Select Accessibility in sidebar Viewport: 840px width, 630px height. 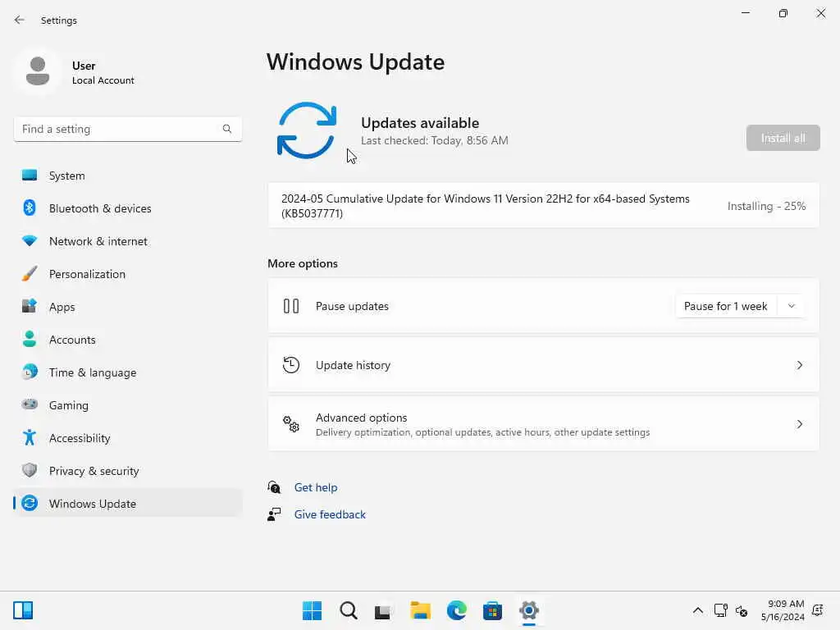coord(127,438)
